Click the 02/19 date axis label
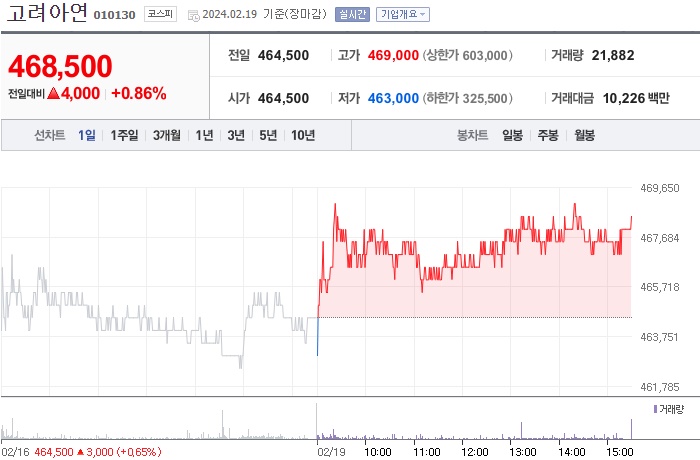Viewport: 700px width, 460px height. 332,452
